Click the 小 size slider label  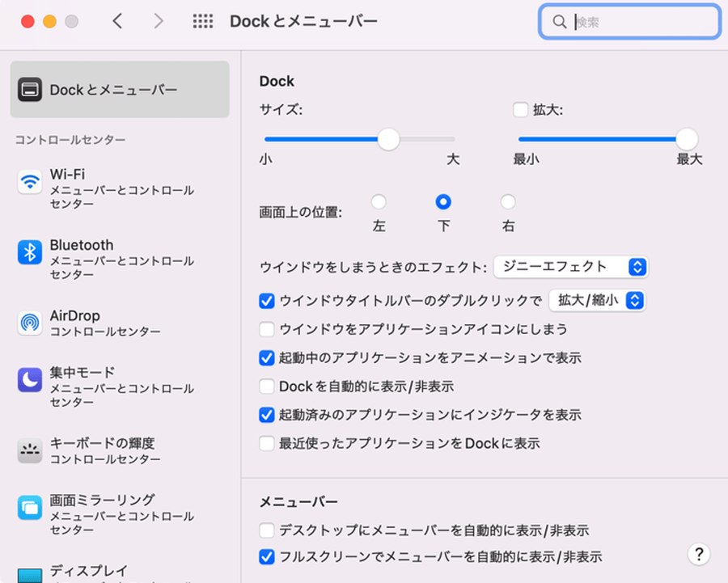[x=266, y=159]
